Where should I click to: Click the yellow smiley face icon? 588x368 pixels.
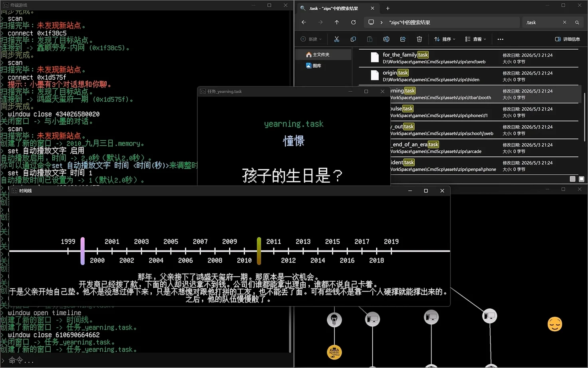554,324
